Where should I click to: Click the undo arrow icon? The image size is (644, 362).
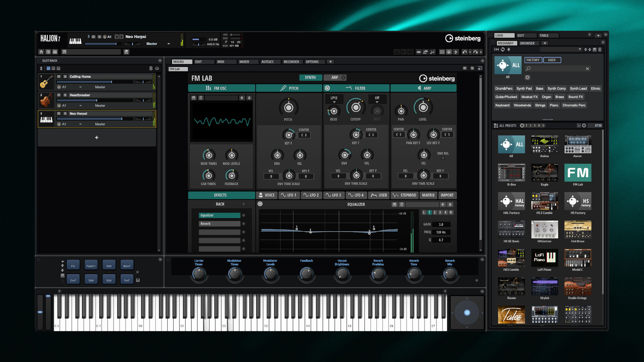click(464, 52)
